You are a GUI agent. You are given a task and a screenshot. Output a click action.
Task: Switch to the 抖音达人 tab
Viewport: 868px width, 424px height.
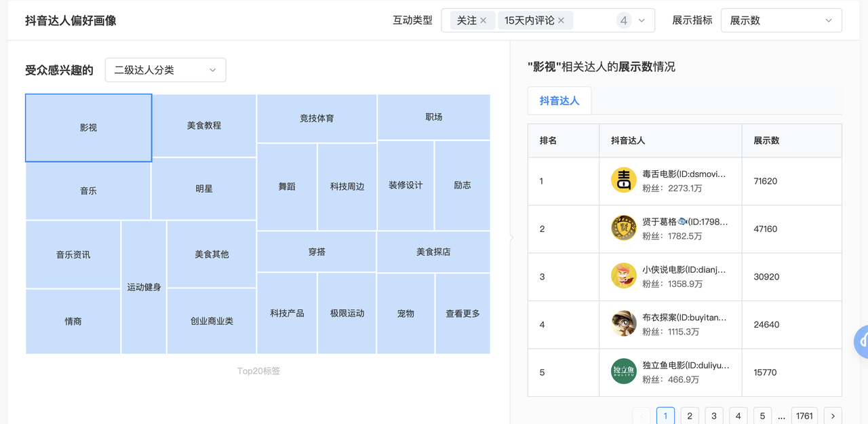click(559, 101)
